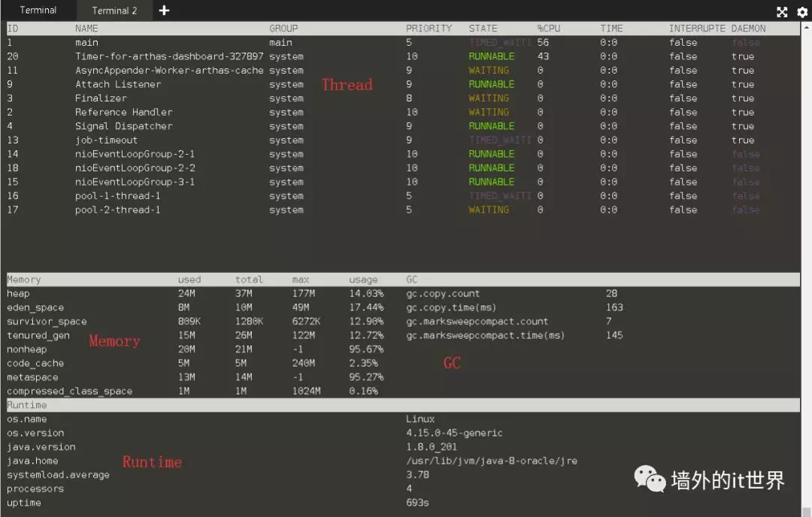Select the nioEventLoopGroup-3-1 thread name
812x517 pixels.
[x=135, y=182]
